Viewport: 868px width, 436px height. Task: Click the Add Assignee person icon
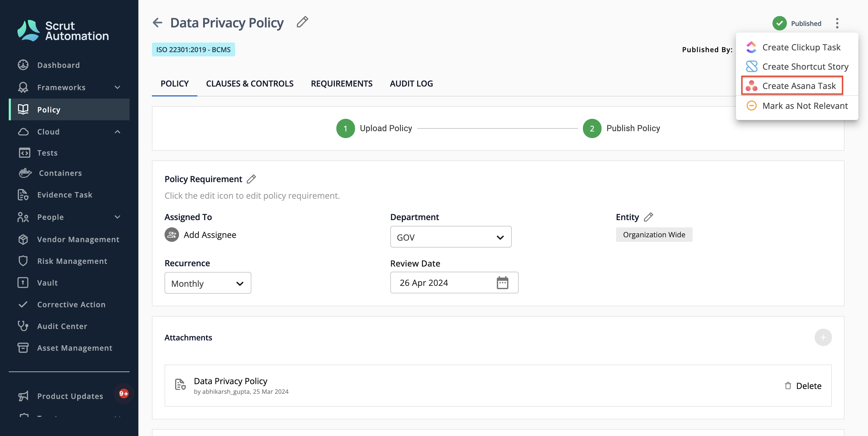click(171, 235)
